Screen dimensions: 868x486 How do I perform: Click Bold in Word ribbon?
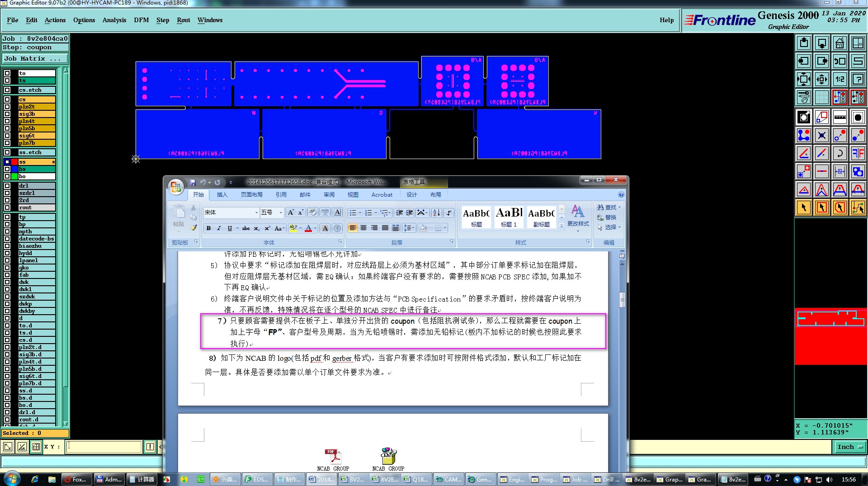(208, 228)
